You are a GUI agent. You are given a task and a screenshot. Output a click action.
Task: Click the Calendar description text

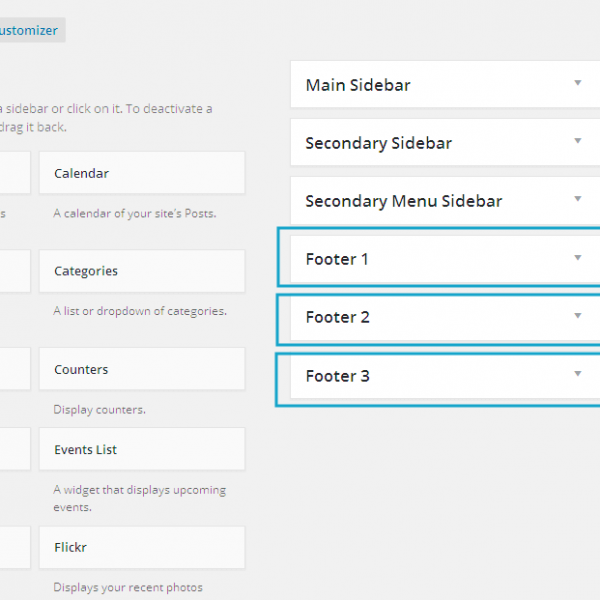click(134, 213)
